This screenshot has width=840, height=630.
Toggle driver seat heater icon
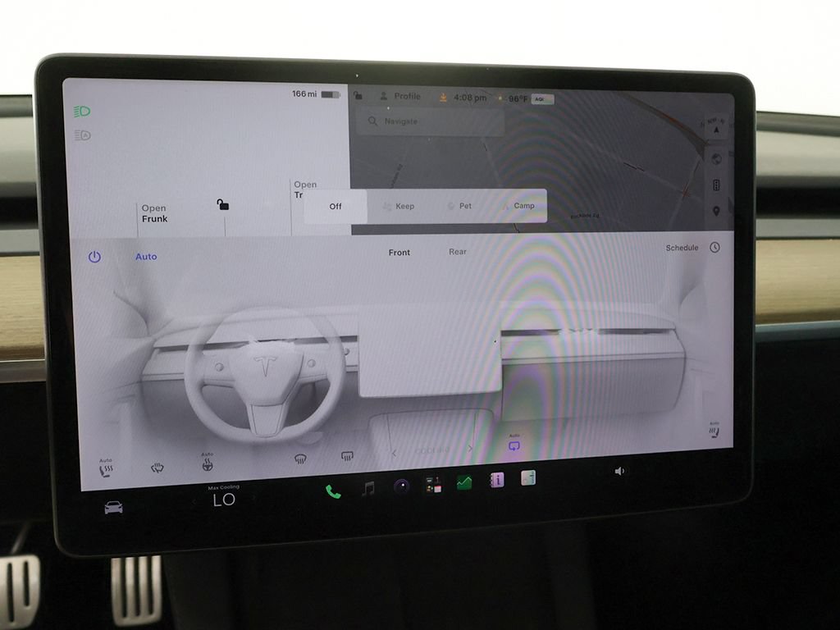click(x=106, y=468)
